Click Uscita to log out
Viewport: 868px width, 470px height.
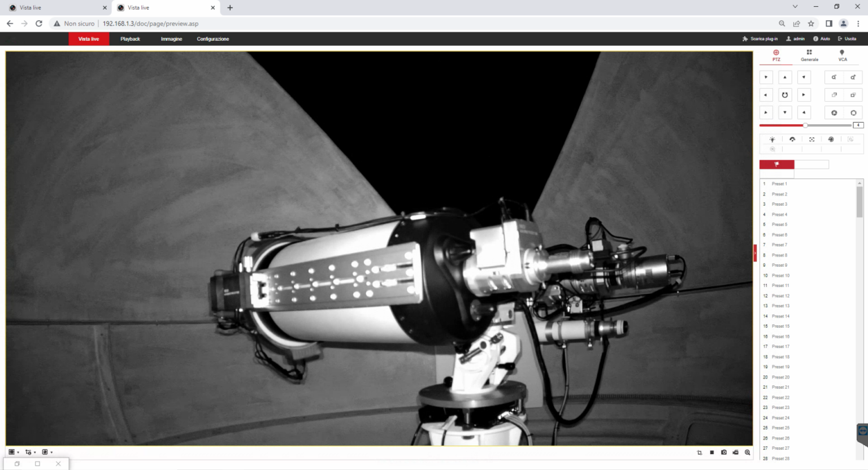pos(848,38)
